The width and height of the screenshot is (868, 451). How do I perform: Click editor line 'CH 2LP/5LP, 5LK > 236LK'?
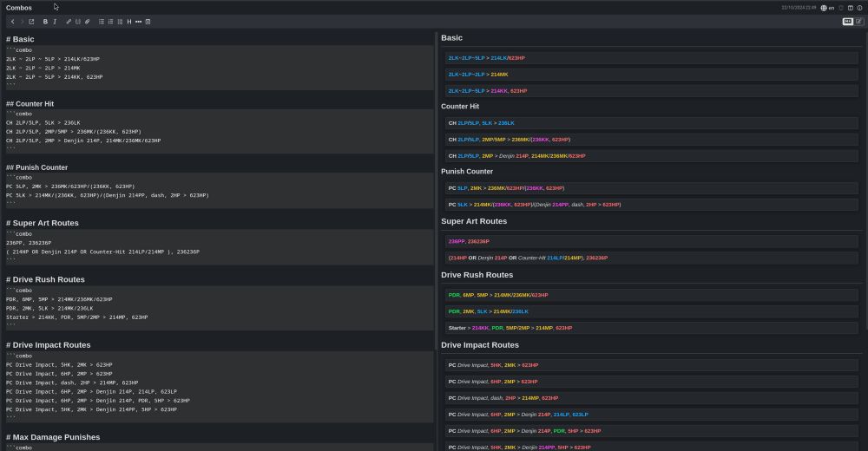pos(43,123)
